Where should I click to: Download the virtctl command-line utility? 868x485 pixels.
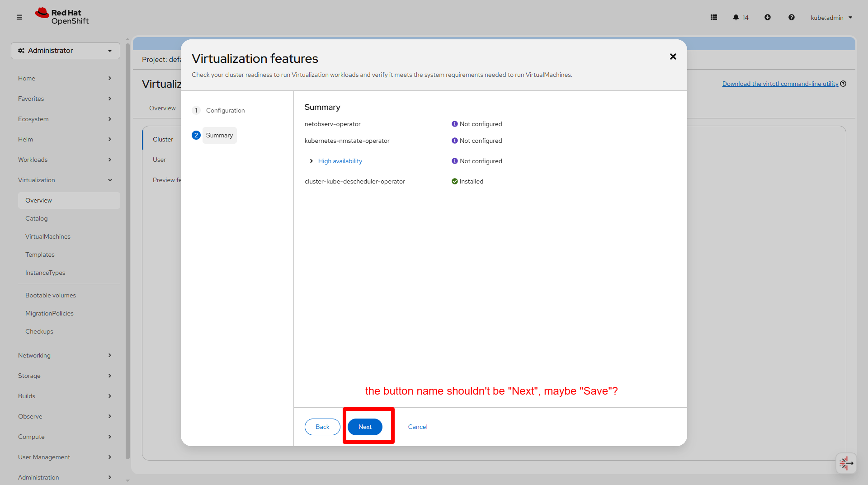pos(780,84)
